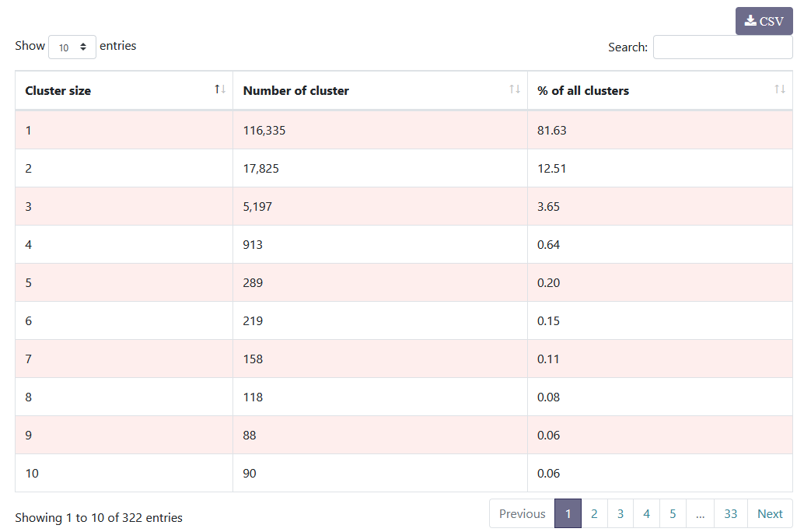Select page 4 in the pagination
Screen dimensions: 797x532
point(646,513)
